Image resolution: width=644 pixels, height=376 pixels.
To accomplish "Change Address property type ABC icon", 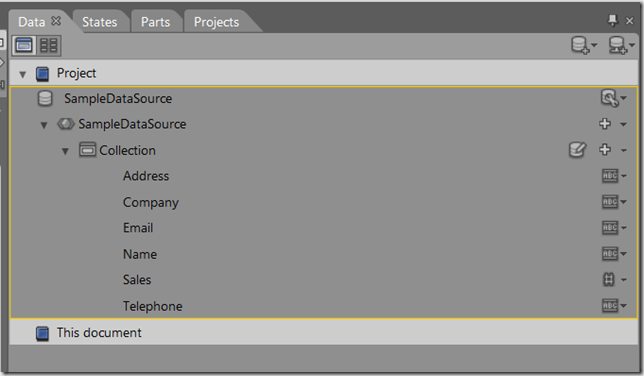I will click(610, 176).
